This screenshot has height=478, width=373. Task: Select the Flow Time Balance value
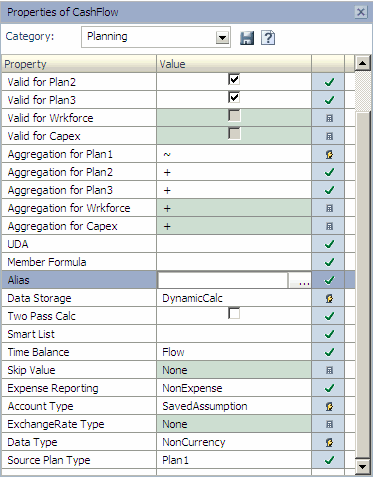point(173,352)
